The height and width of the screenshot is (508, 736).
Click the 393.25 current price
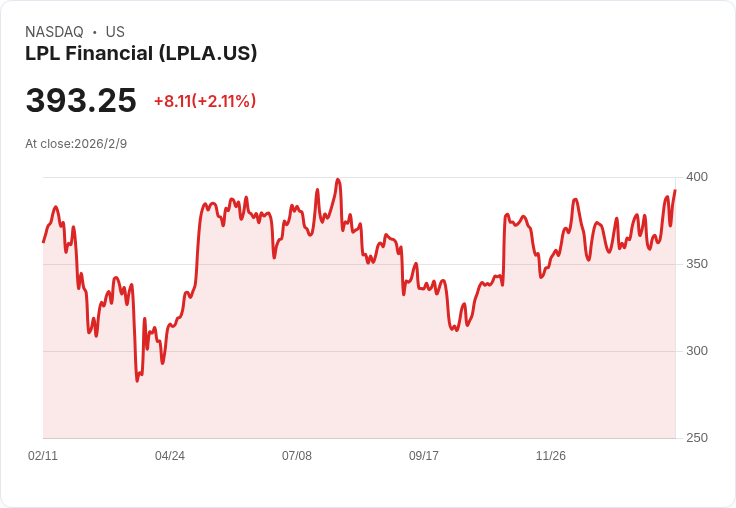(81, 100)
